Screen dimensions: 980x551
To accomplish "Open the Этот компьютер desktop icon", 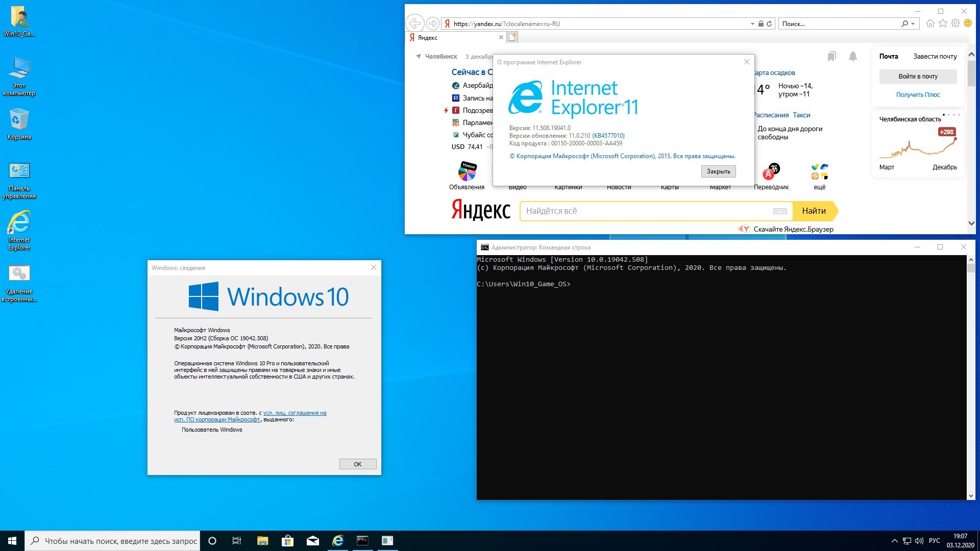I will [x=19, y=77].
